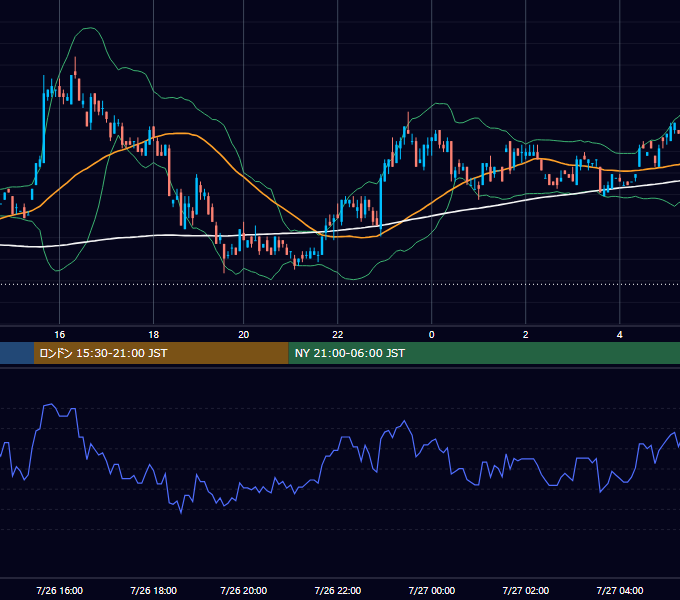
Task: Click the hour label 18 on price chart axis
Action: [x=154, y=335]
